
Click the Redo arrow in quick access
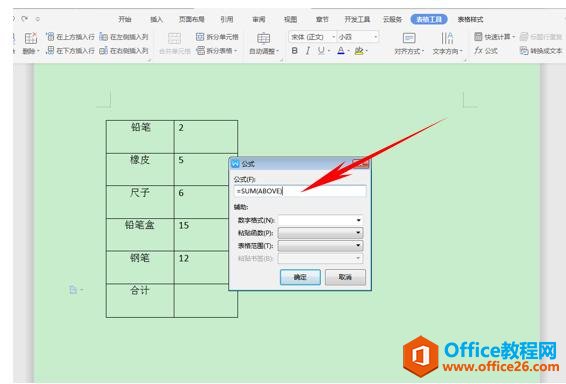pyautogui.click(x=25, y=19)
